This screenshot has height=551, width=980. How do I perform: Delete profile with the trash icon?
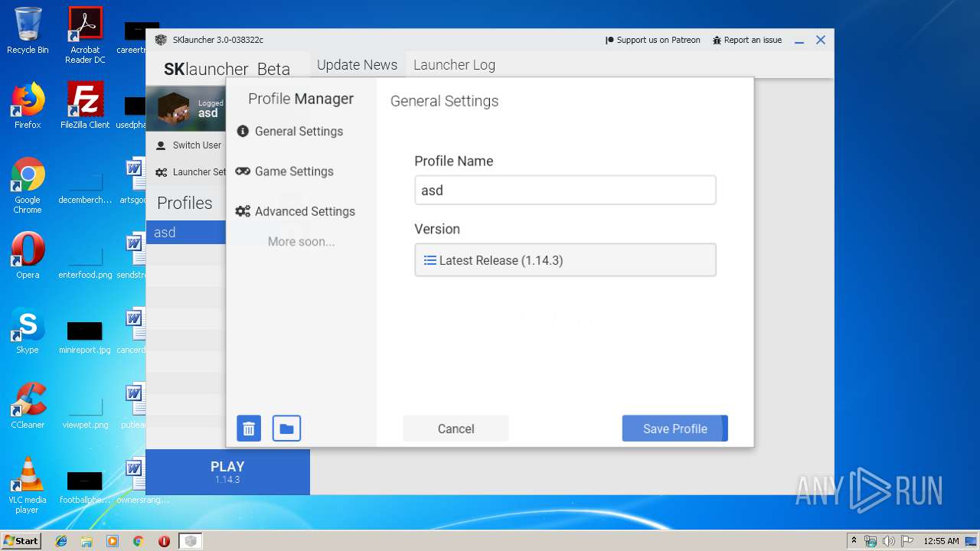click(x=249, y=429)
